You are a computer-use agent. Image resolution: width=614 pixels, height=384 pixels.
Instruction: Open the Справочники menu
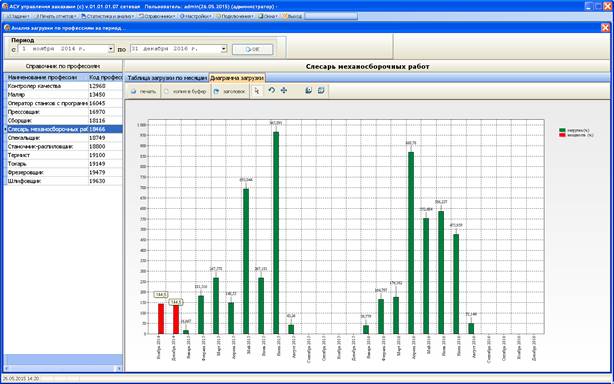pyautogui.click(x=157, y=16)
